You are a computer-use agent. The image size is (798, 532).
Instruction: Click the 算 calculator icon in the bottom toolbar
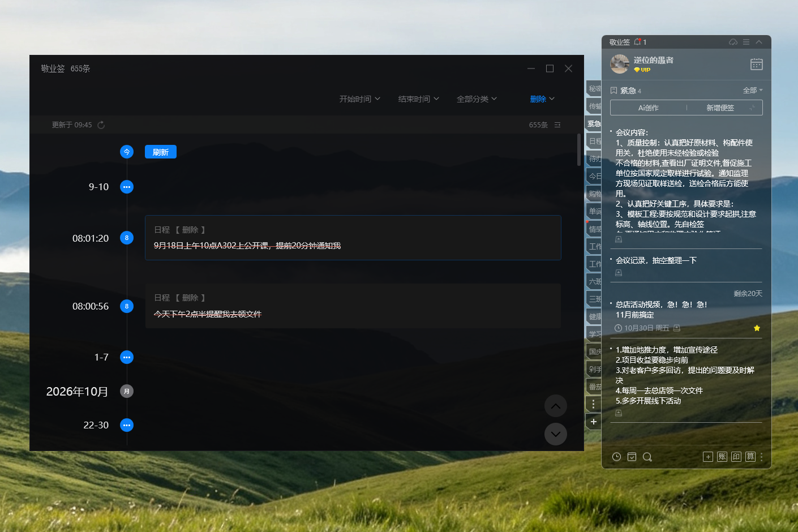pyautogui.click(x=750, y=457)
